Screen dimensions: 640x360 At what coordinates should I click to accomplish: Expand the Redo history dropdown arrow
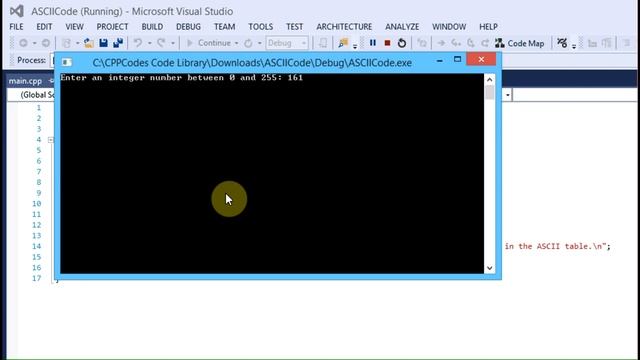click(173, 43)
